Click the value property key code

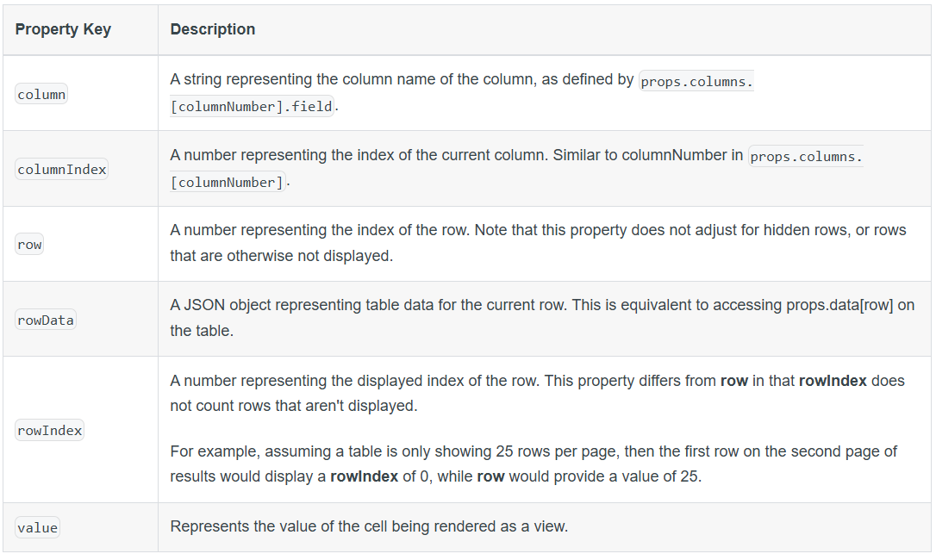38,528
